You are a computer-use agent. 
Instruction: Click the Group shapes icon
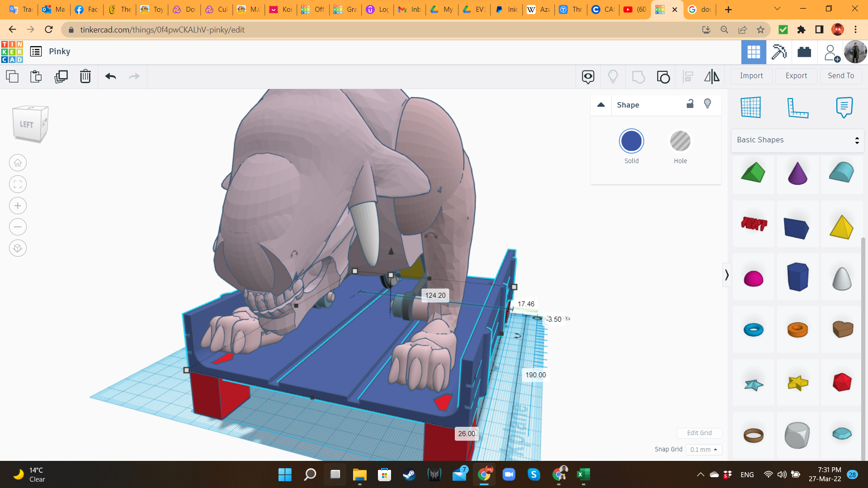[638, 77]
